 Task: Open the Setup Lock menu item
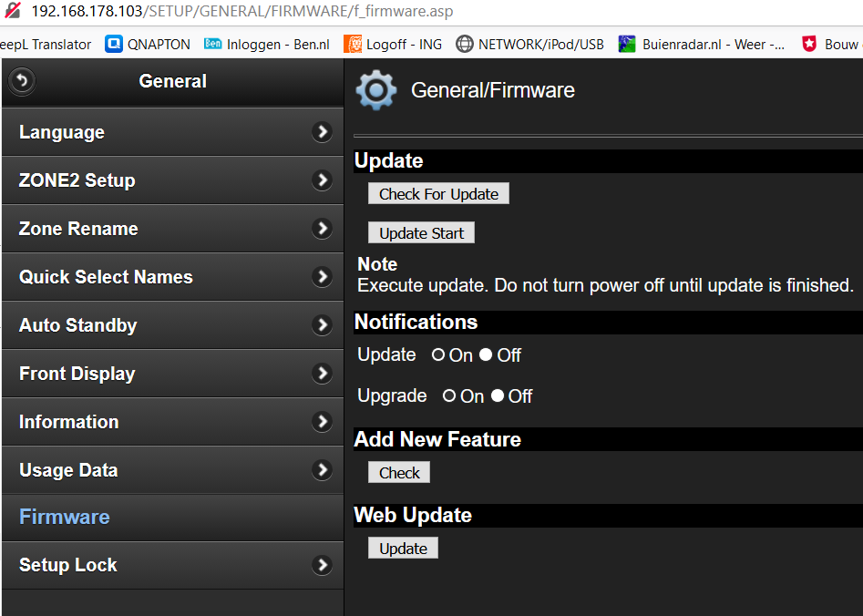[x=173, y=565]
